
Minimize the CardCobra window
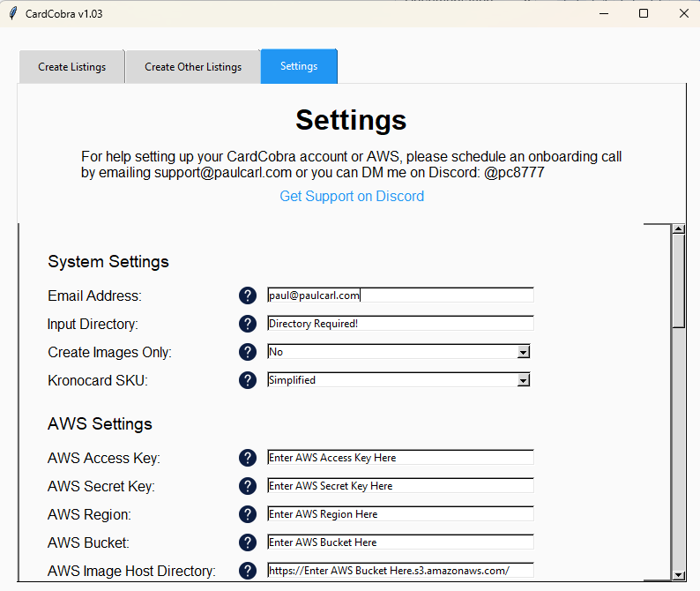pos(604,13)
